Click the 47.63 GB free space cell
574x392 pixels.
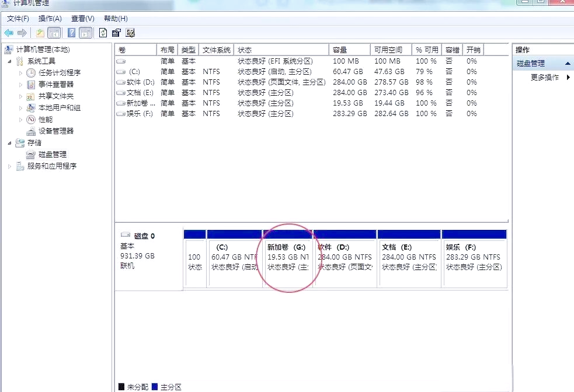coord(389,72)
